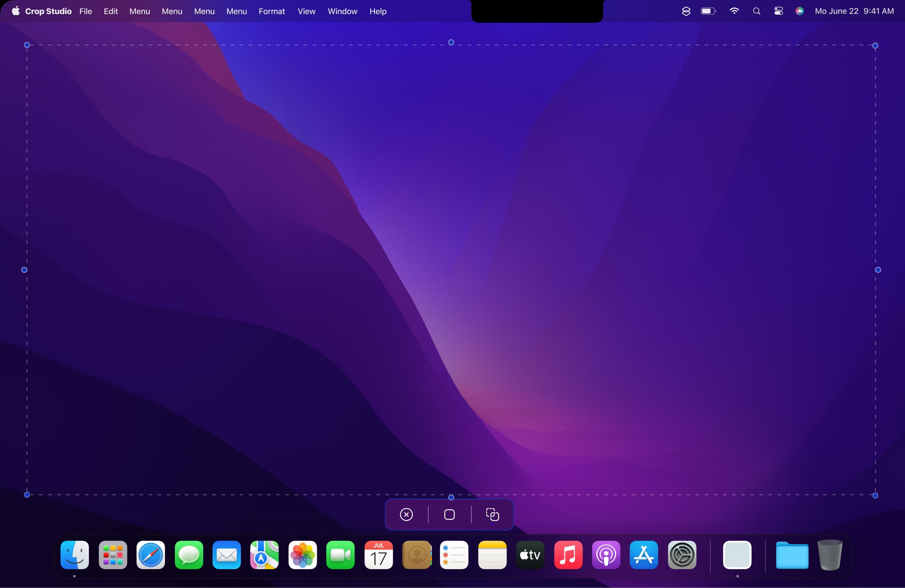Activate Siri from the menu bar
This screenshot has width=905, height=588.
pos(800,11)
